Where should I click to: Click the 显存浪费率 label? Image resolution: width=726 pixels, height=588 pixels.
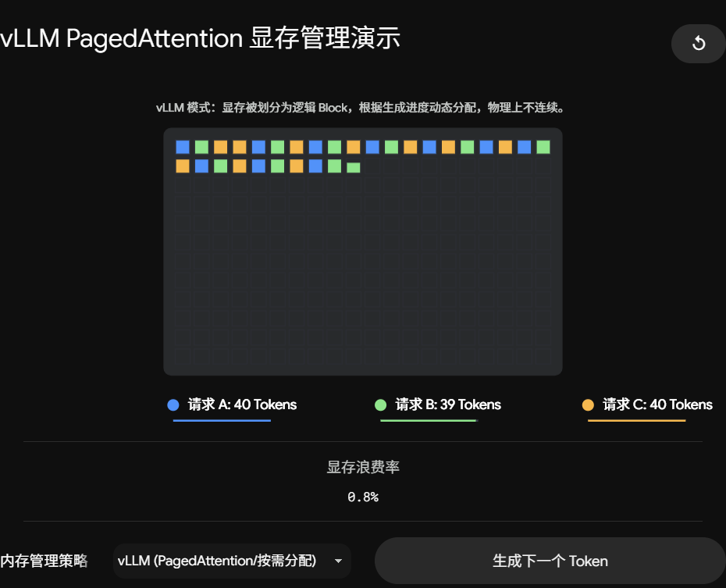click(x=363, y=467)
